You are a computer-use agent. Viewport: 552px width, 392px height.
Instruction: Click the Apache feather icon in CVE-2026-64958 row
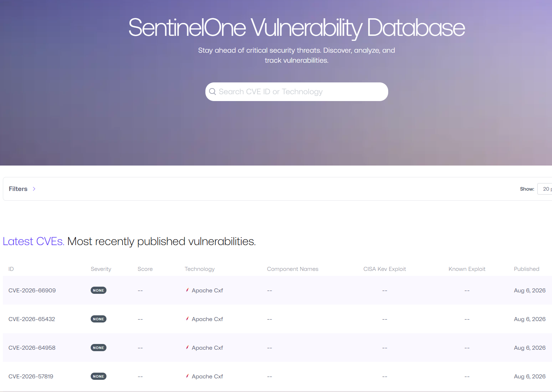pos(187,347)
